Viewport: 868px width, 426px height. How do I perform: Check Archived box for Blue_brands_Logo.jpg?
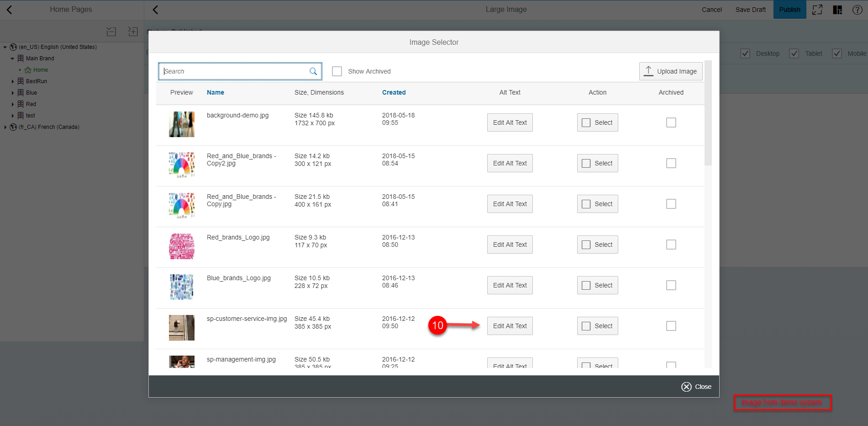point(671,285)
